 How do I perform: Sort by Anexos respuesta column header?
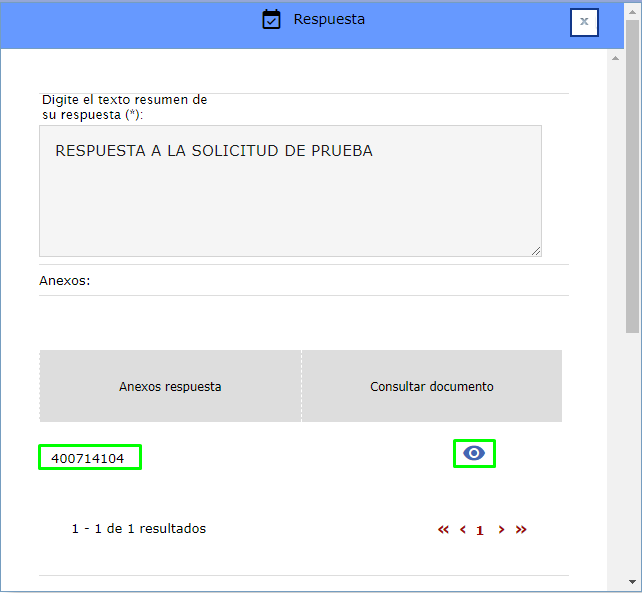tap(170, 386)
